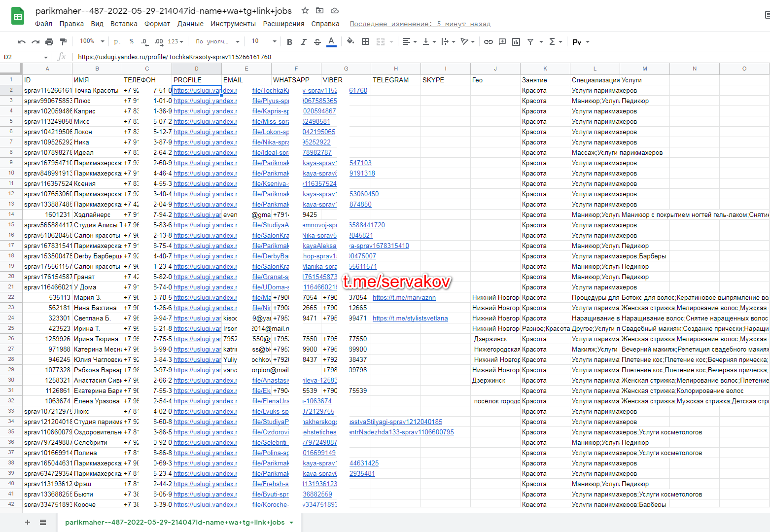
Task: Open the t.me/stylistsvetlana link
Action: click(410, 318)
